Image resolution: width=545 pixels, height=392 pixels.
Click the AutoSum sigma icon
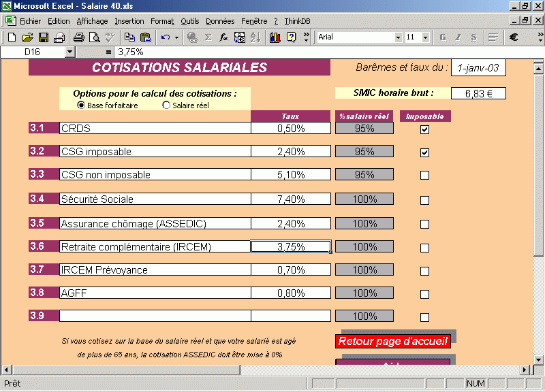(208, 37)
